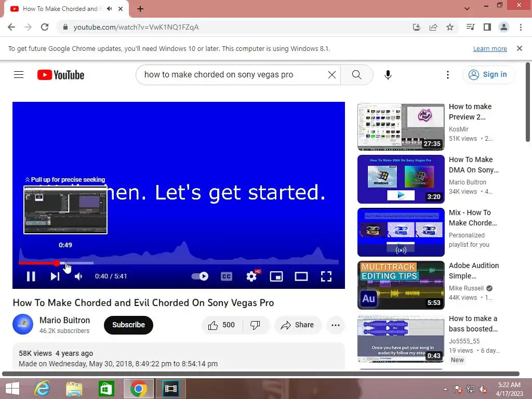This screenshot has width=532, height=399.
Task: Submit search with magnifier button
Action: [x=356, y=75]
